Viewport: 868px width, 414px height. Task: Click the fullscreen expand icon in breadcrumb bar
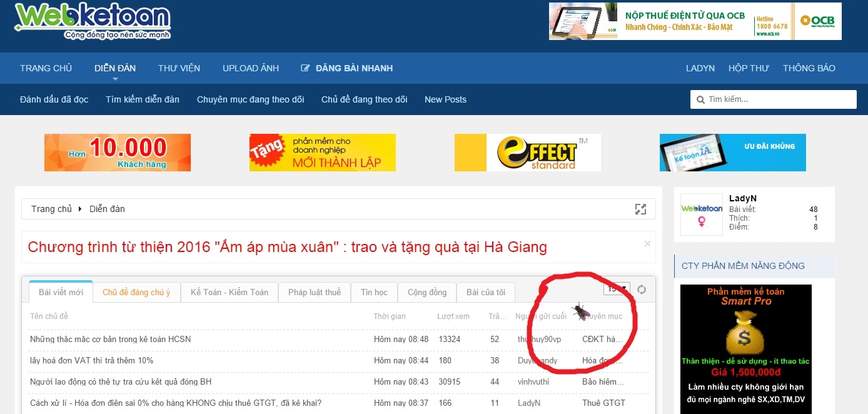coord(640,210)
